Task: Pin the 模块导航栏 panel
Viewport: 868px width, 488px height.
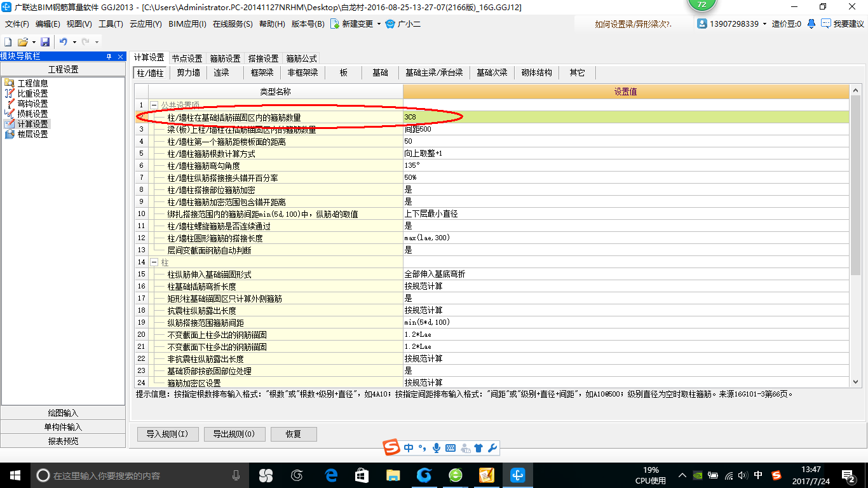Action: tap(109, 57)
